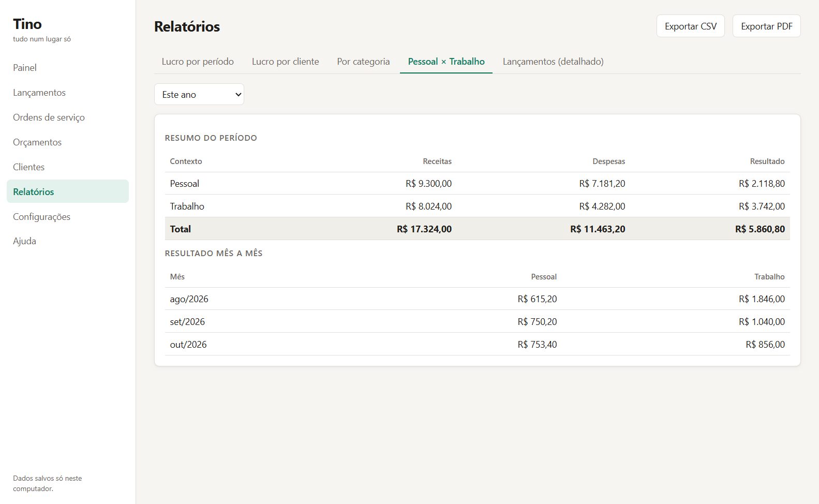Switch to Lucro por período tab
Screen dimensions: 819x504
tap(198, 62)
